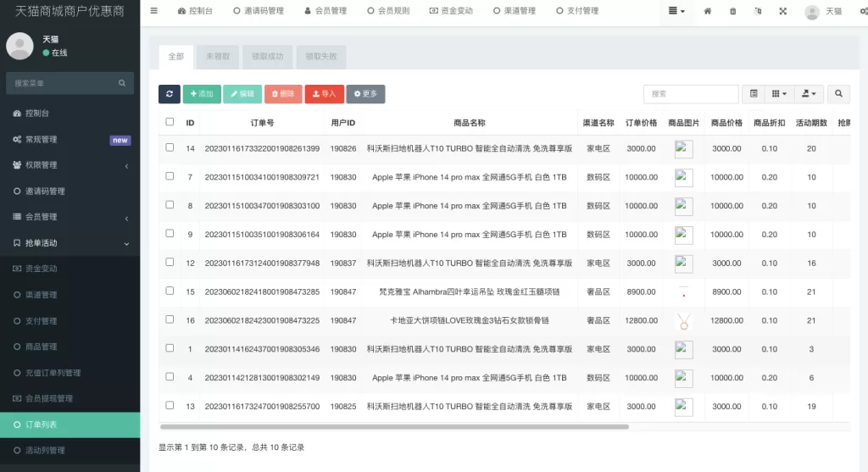Open the top bar list dropdown
The image size is (868, 472).
click(676, 11)
